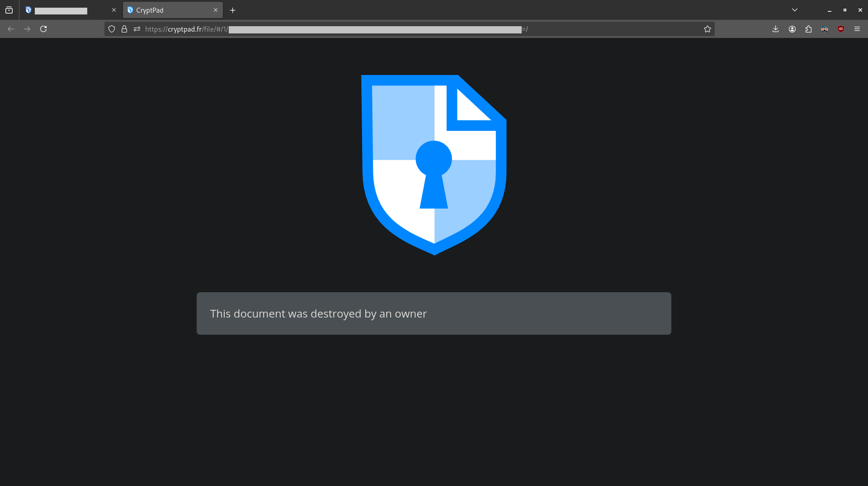The height and width of the screenshot is (486, 868).
Task: Close the CryptPad tab
Action: click(216, 10)
